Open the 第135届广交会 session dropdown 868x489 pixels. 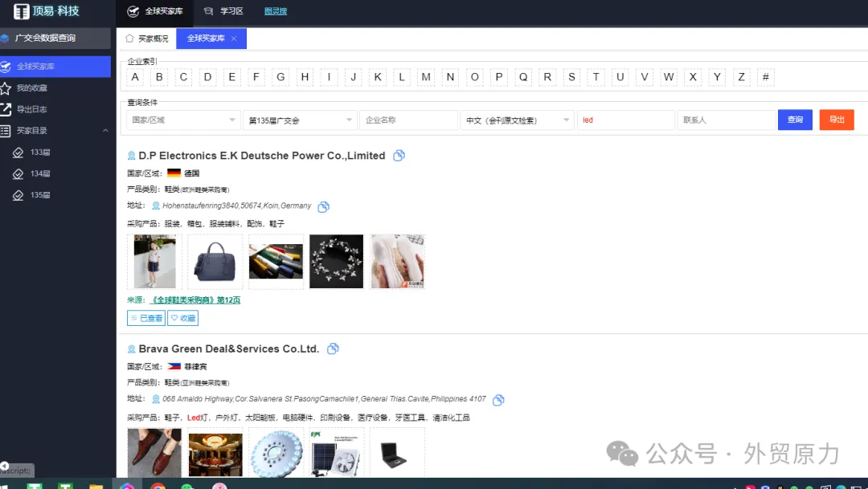point(300,120)
